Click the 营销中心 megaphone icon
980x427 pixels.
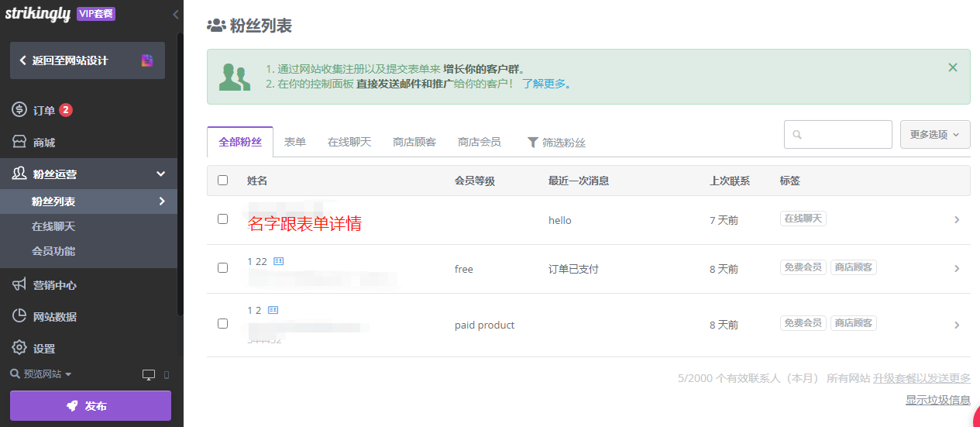19,284
